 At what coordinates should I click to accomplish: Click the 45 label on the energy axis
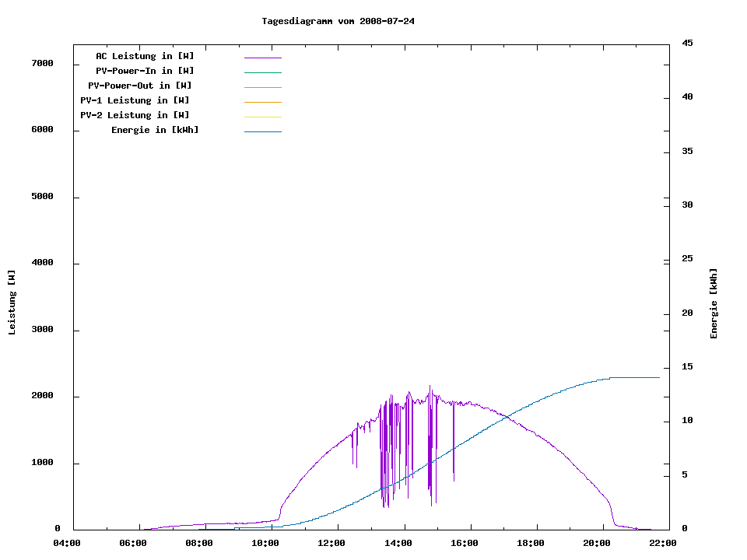pos(688,43)
